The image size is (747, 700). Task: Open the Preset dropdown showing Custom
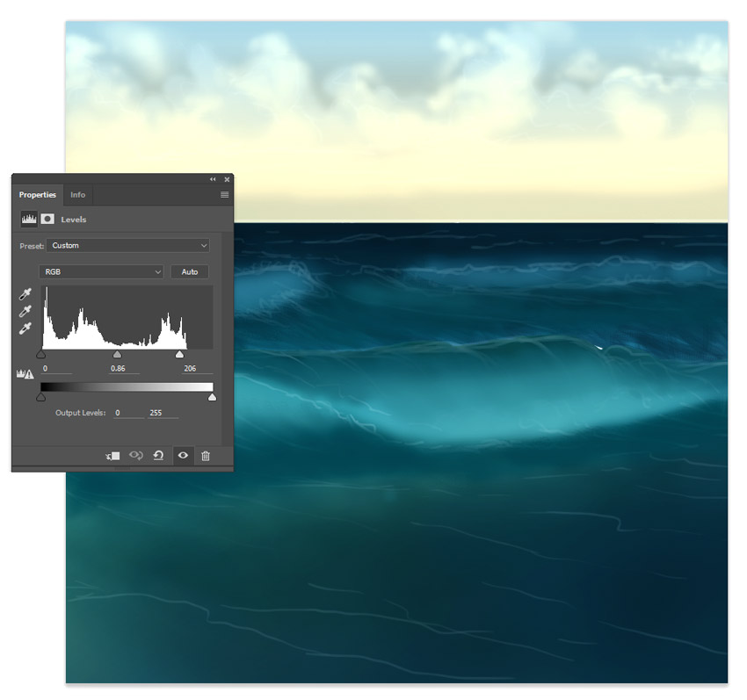(127, 246)
